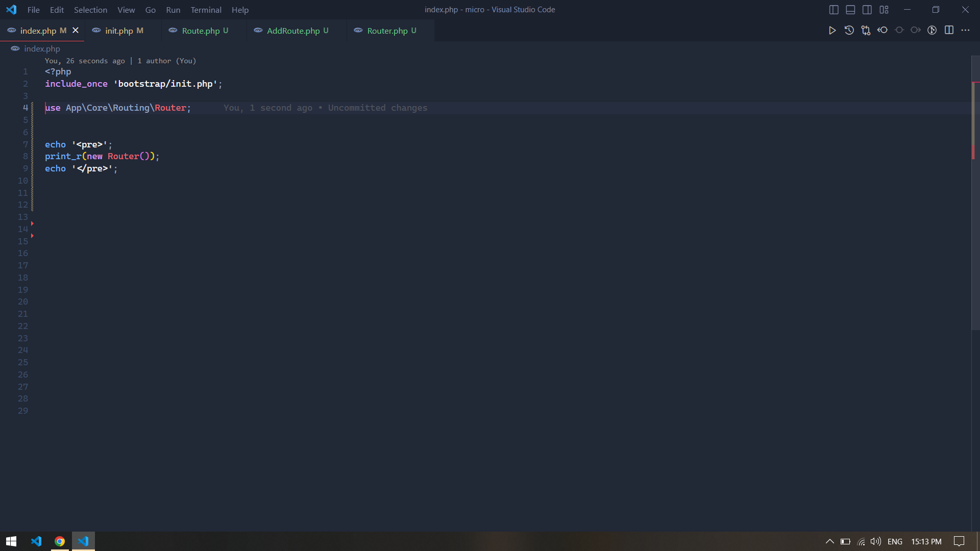This screenshot has width=980, height=551.
Task: Click the vertical scrollbar on the editor
Action: (975, 194)
